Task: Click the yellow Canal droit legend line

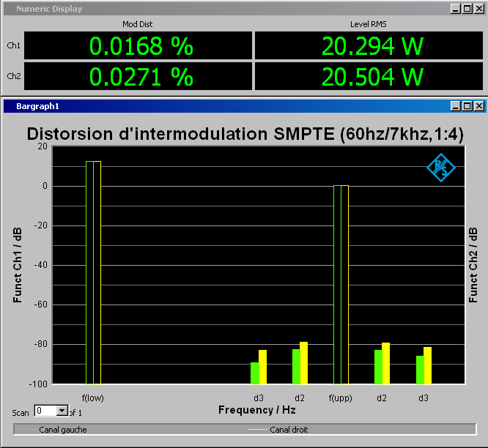Action: 258,430
